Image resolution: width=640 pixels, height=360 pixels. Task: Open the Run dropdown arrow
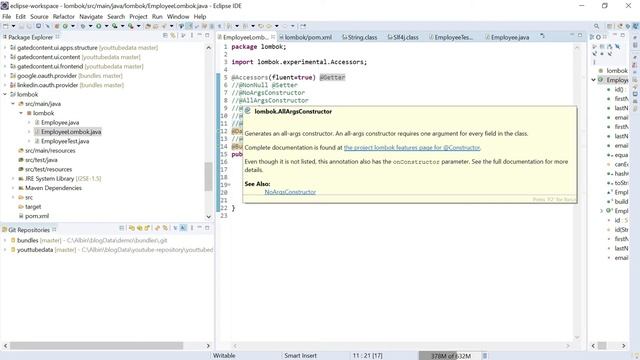106,26
